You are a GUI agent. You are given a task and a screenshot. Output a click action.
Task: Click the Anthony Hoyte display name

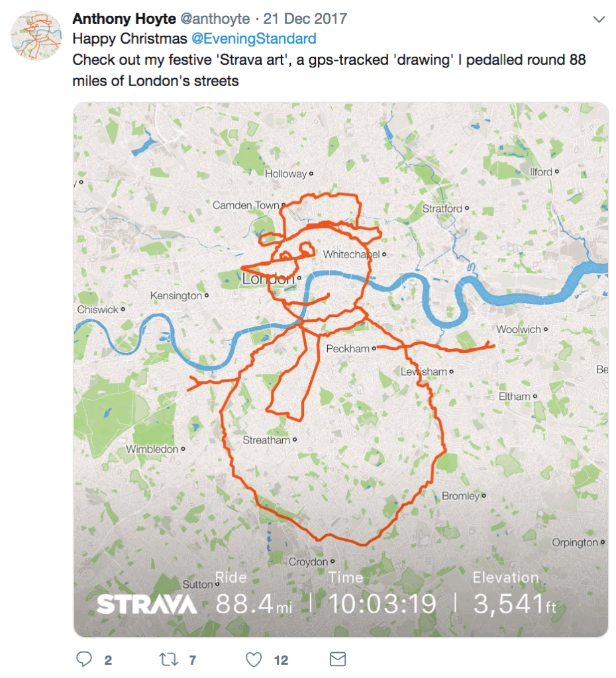tap(124, 19)
